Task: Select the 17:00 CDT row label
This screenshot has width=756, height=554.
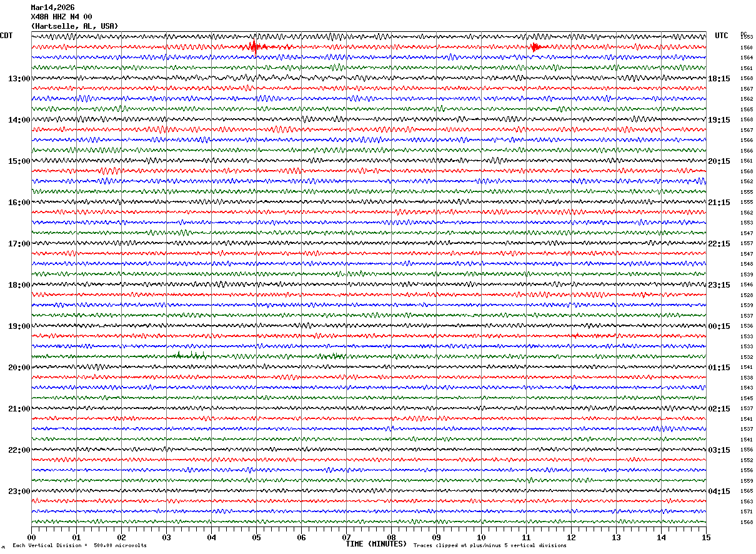Action: (19, 244)
